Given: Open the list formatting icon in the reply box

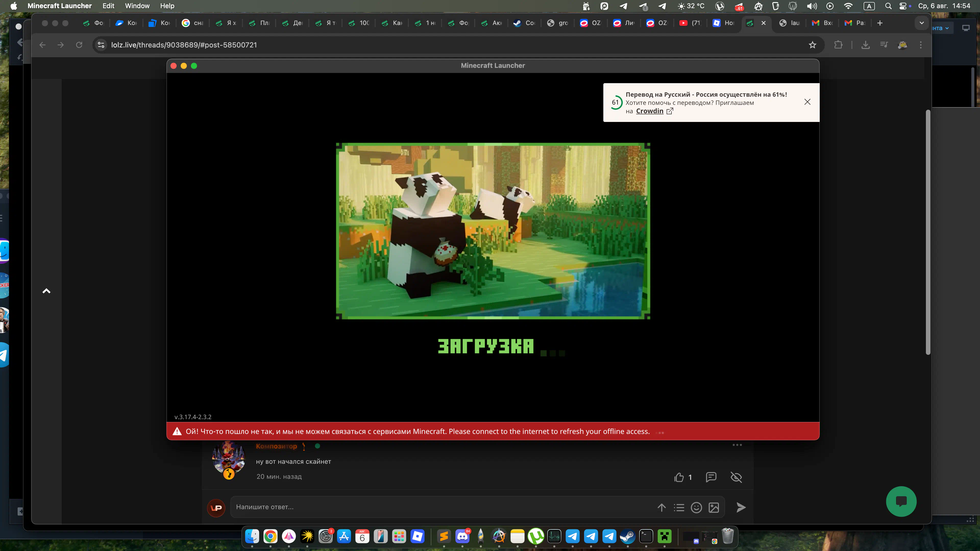Looking at the screenshot, I should tap(679, 507).
